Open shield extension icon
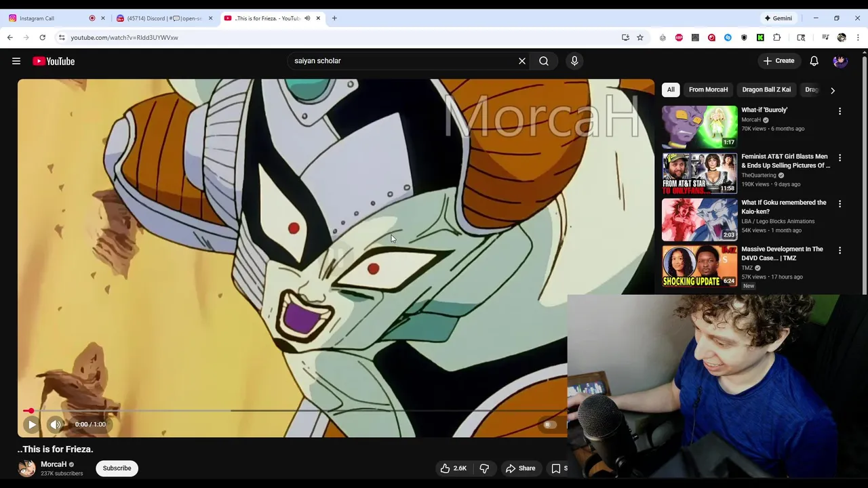 (744, 37)
